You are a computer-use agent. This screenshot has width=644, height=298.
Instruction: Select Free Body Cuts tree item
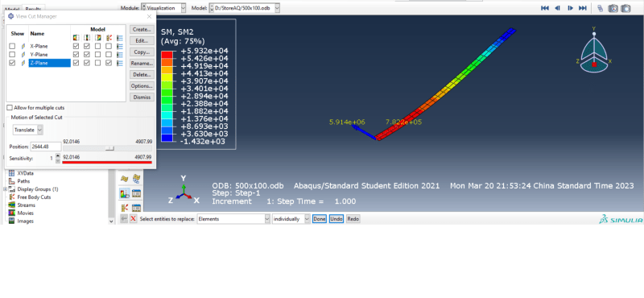click(x=34, y=197)
